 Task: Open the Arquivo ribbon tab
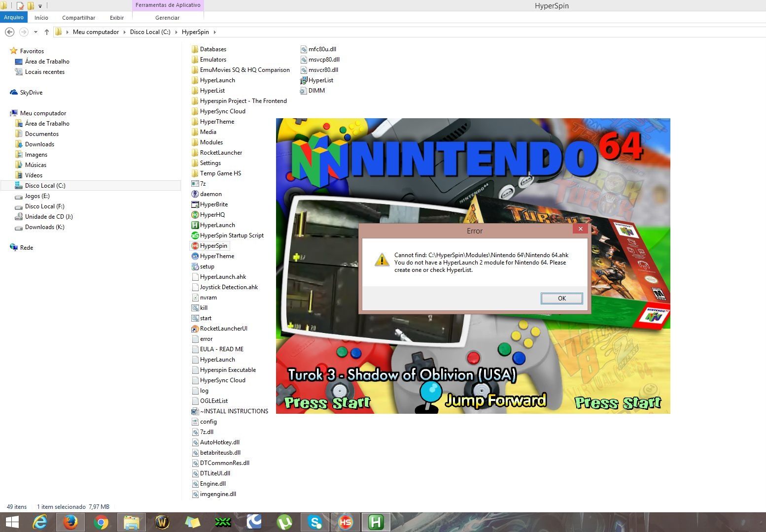pyautogui.click(x=14, y=17)
